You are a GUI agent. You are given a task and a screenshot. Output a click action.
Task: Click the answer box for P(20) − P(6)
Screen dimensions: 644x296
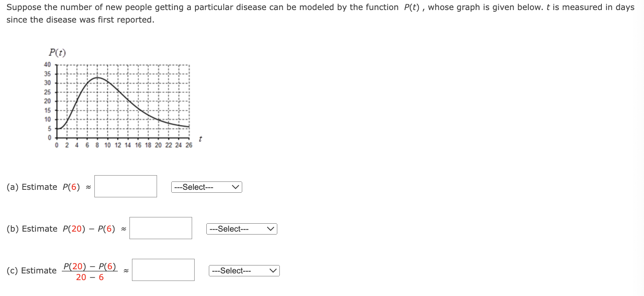(160, 228)
